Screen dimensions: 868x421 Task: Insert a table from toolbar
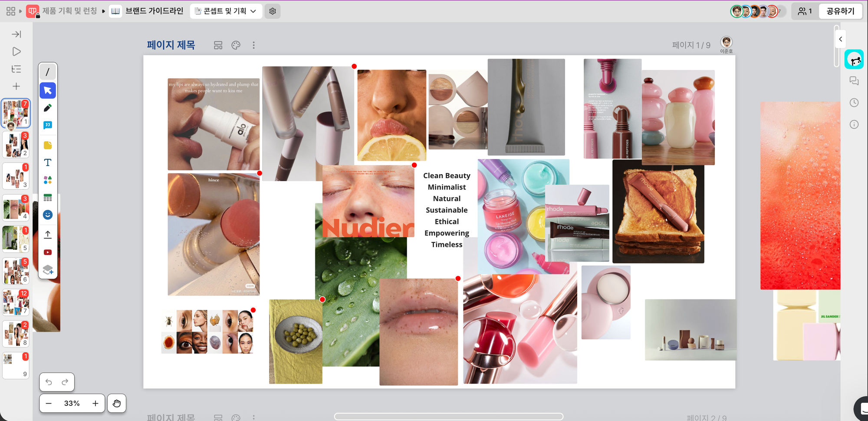[48, 198]
